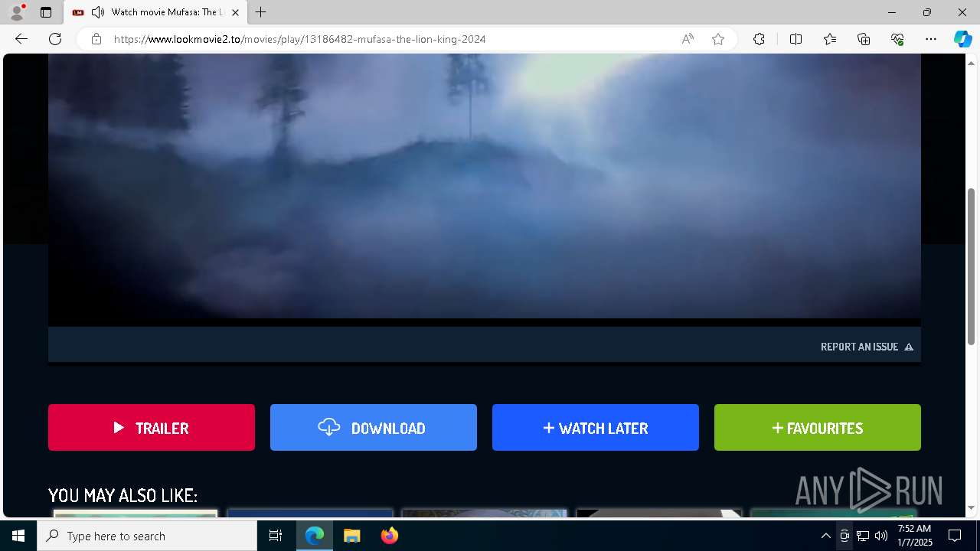Open Settings and more menu

[x=931, y=39]
